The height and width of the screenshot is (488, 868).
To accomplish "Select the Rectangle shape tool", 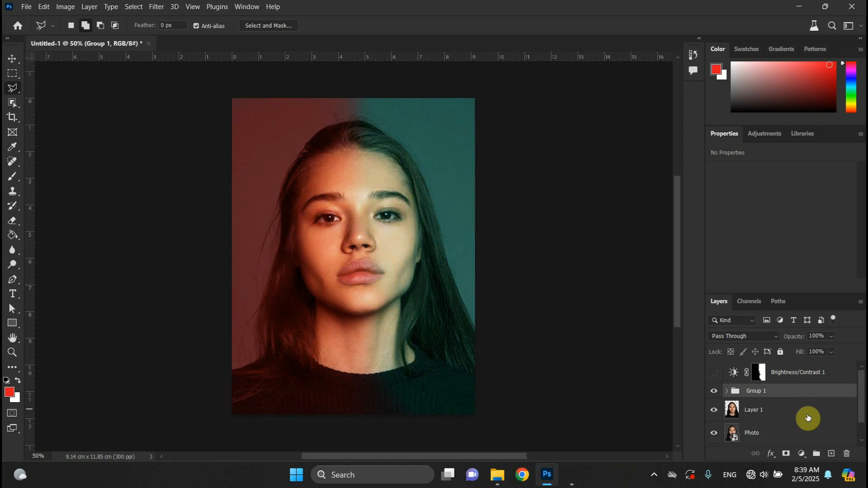I will tap(12, 323).
